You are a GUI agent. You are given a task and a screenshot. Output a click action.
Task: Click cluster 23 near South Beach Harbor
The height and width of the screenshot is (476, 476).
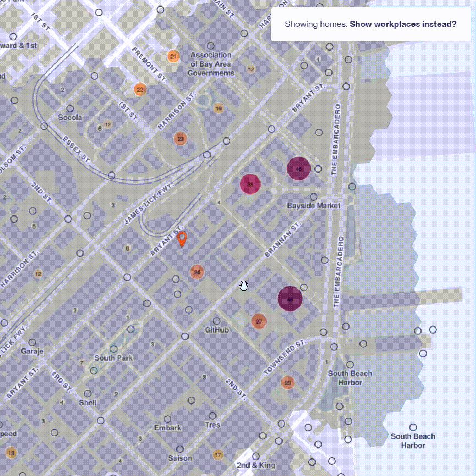287,383
